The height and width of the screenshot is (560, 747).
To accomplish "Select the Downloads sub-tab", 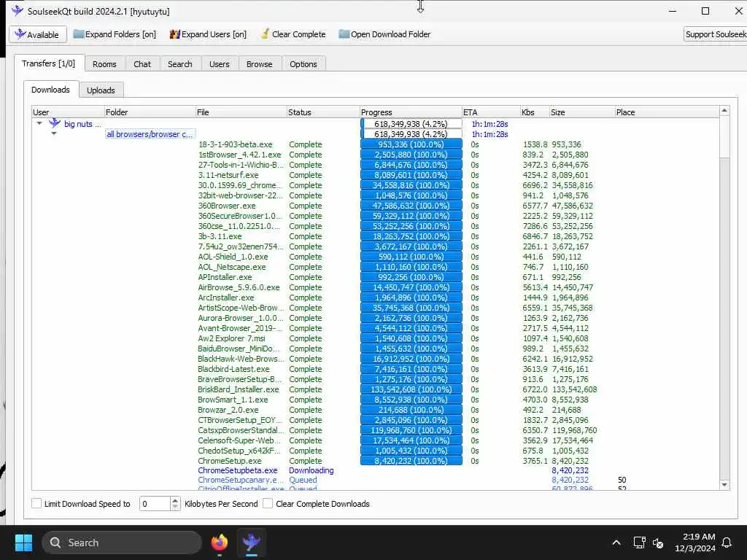I will click(50, 90).
